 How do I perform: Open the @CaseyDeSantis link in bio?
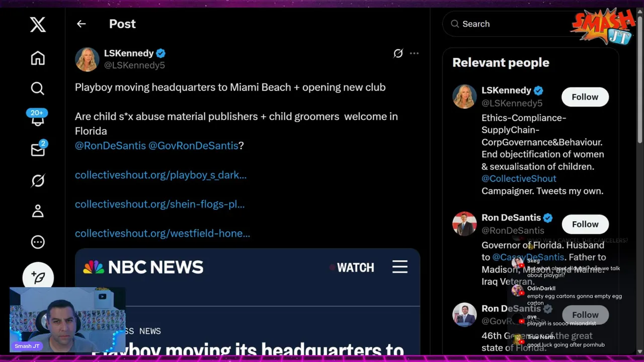pos(528,257)
